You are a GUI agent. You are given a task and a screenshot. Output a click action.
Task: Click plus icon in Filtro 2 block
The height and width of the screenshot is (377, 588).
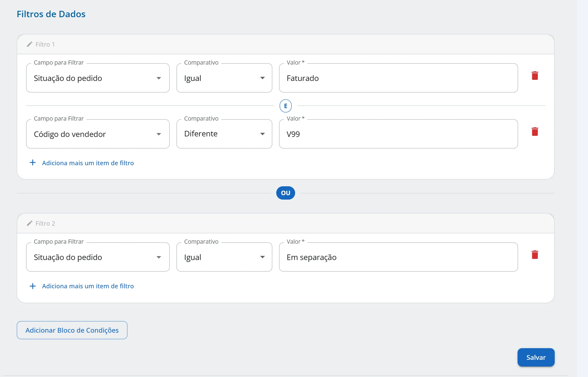(x=33, y=286)
